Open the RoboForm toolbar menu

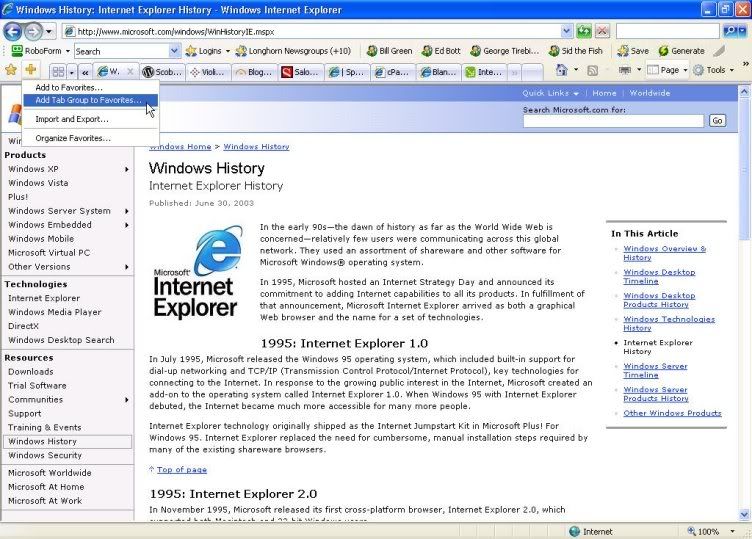(x=41, y=51)
